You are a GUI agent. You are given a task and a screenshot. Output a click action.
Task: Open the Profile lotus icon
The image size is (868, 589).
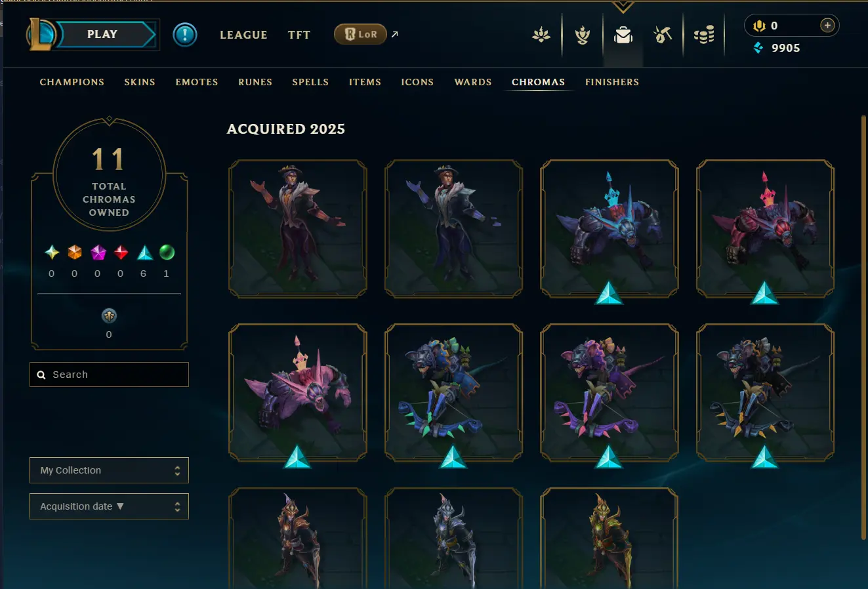click(x=541, y=35)
